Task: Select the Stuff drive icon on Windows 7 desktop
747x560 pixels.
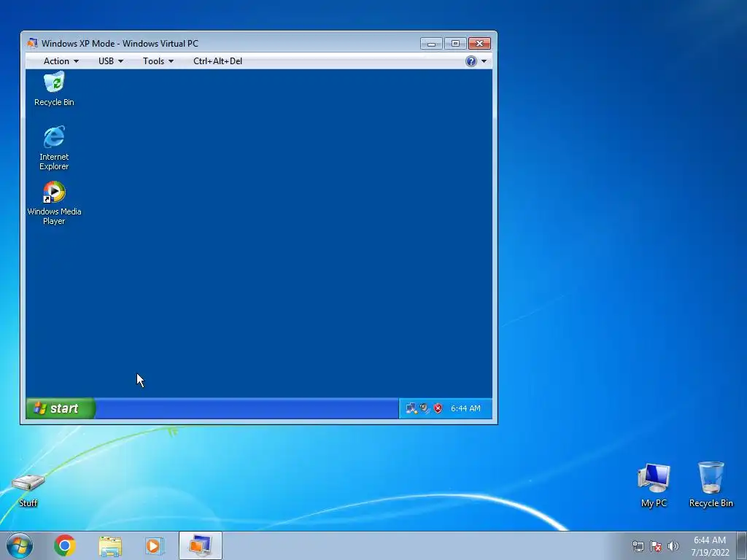Action: 28,490
